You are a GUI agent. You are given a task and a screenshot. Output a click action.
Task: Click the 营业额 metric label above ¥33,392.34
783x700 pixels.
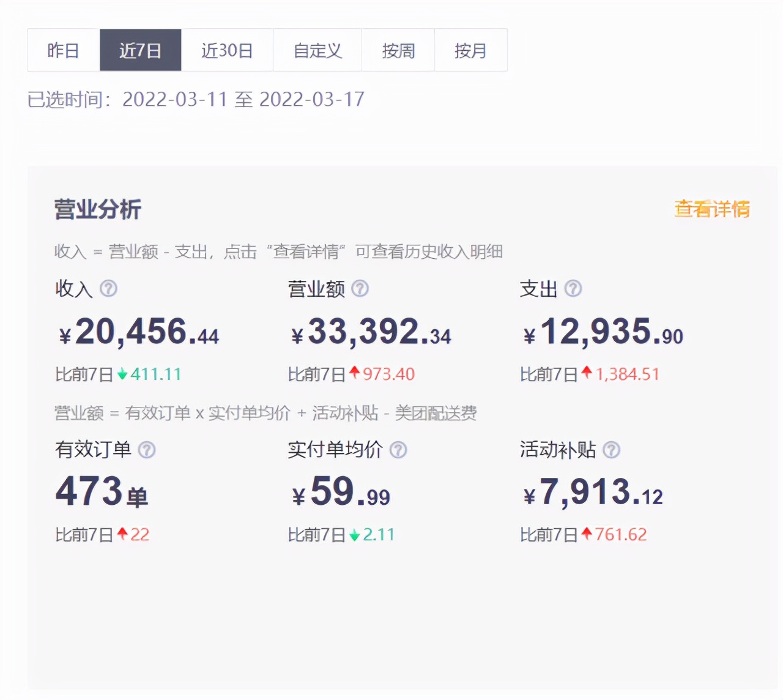pos(317,288)
